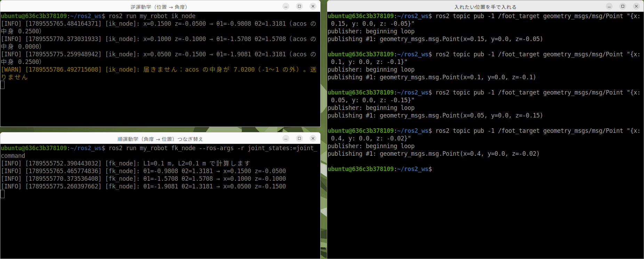The width and height of the screenshot is (644, 259).
Task: Click ik_node log line x=0.1000 z=-0.1000
Action: pyautogui.click(x=159, y=43)
